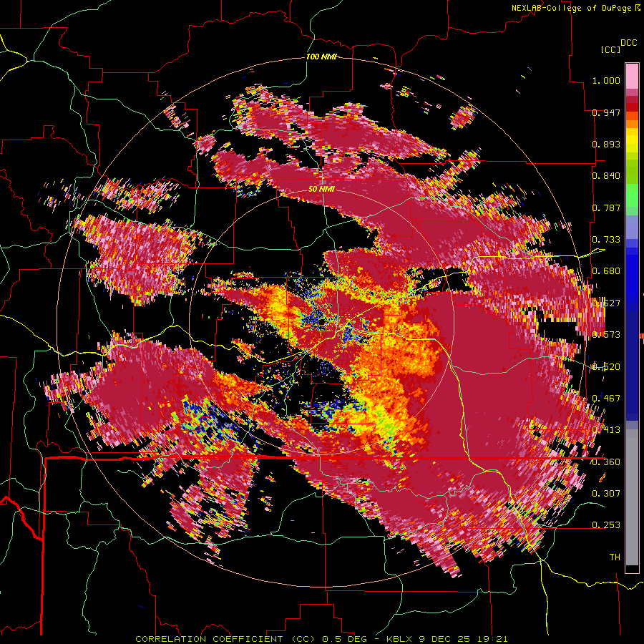The height and width of the screenshot is (644, 644).
Task: Click the 50 NMI range ring label
Action: click(x=321, y=189)
